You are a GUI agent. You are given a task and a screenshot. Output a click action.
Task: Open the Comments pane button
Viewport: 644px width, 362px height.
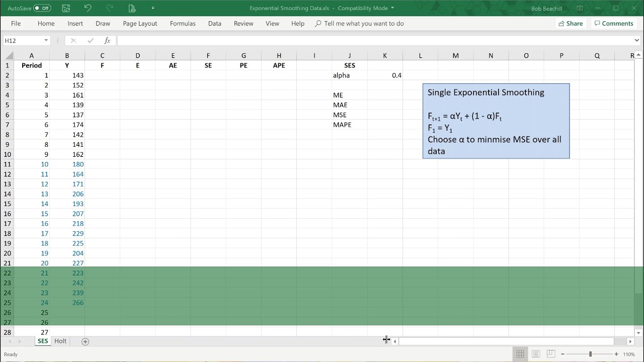click(x=613, y=24)
